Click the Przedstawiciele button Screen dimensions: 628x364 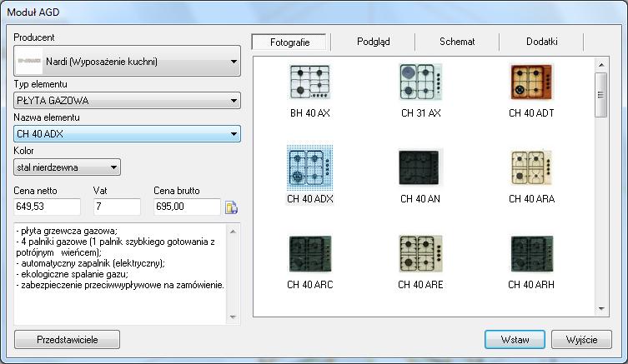(x=67, y=340)
